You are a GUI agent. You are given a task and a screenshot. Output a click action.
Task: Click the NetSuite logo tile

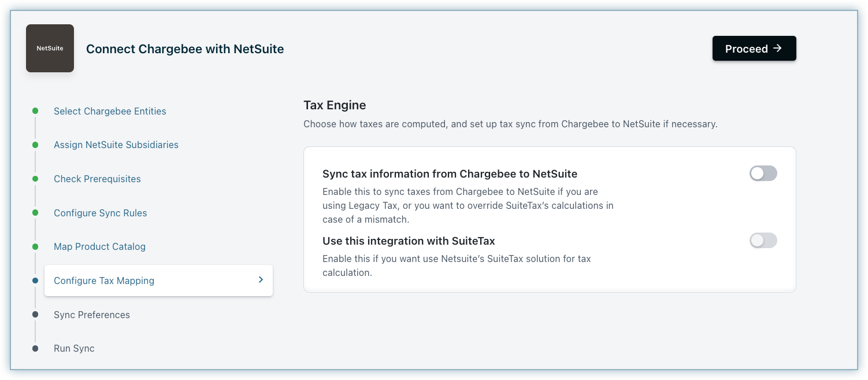pyautogui.click(x=50, y=49)
